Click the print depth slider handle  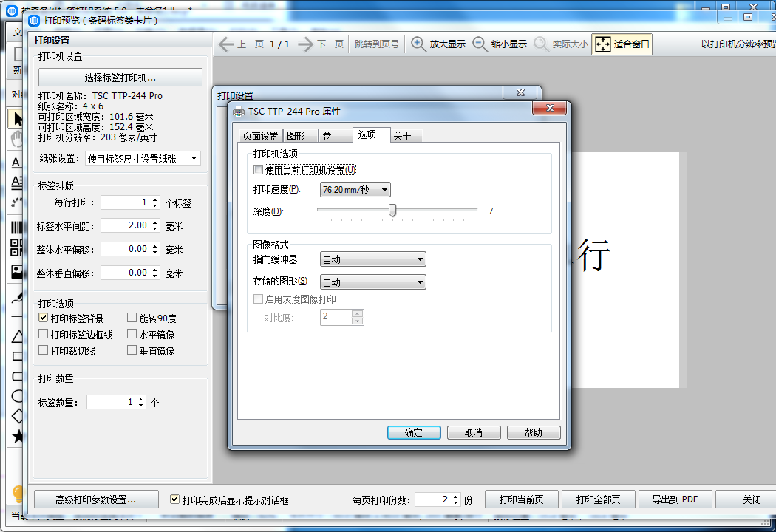pos(392,211)
